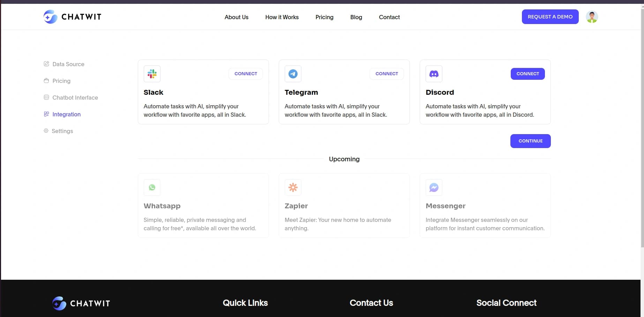
Task: Select Integration in sidebar
Action: point(66,114)
